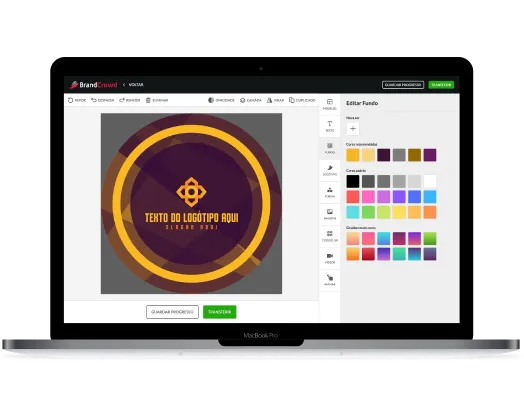Click Guardar Progresso in the top header
Screen dimensions: 524x419
click(403, 85)
